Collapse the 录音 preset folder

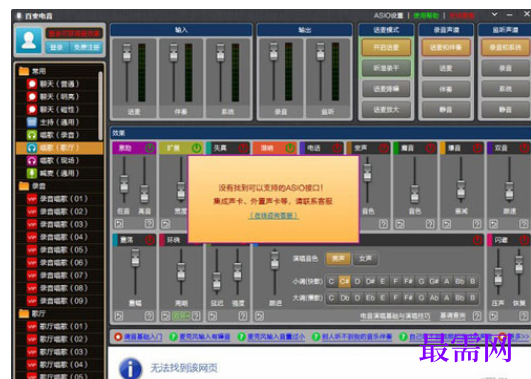(24, 186)
